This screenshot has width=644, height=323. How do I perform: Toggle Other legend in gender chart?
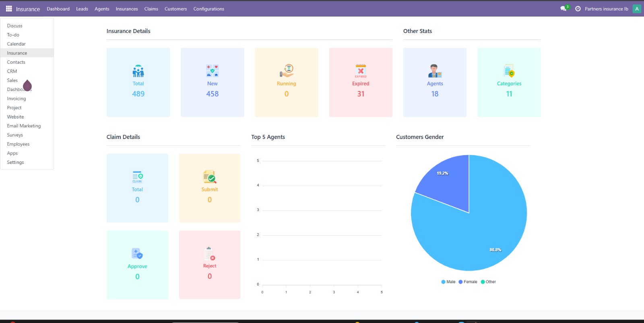pyautogui.click(x=488, y=282)
